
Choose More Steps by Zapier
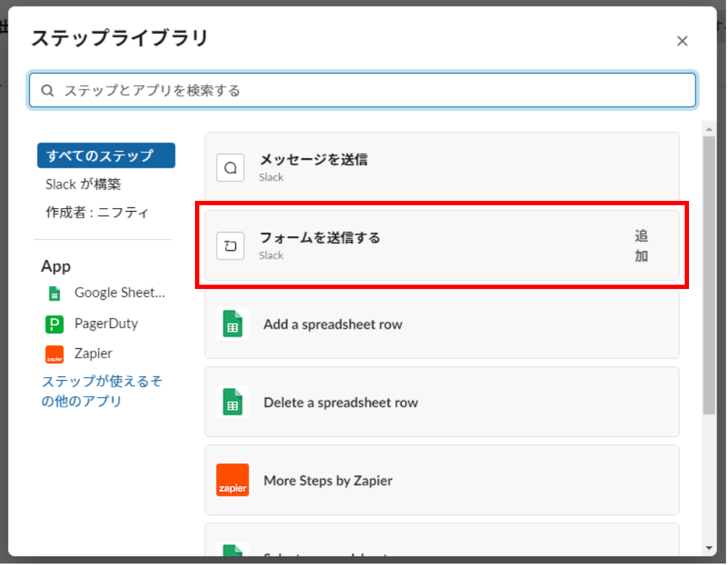coord(441,480)
